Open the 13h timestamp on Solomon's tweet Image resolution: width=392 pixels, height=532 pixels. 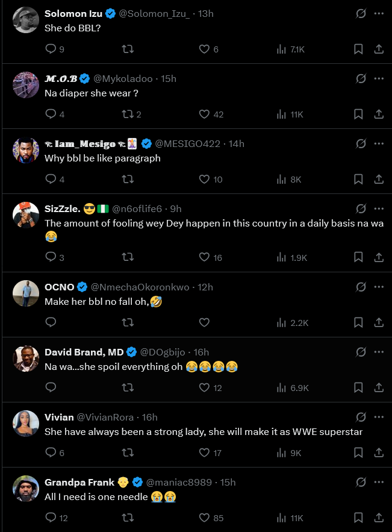pos(205,13)
